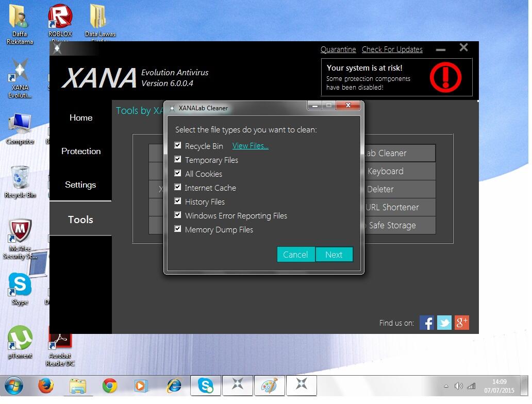532x404 pixels.
Task: Open the ROBLOX Player desktop shortcut
Action: (x=60, y=23)
